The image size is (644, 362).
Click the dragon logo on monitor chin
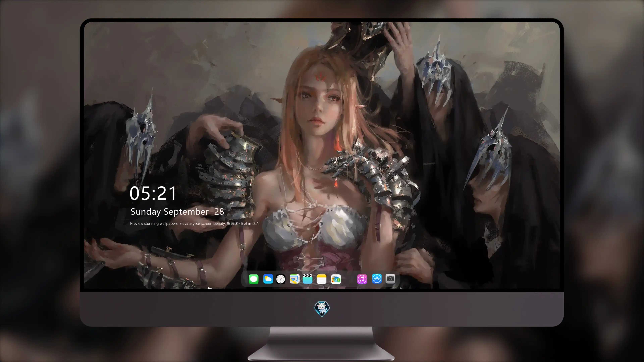point(322,309)
